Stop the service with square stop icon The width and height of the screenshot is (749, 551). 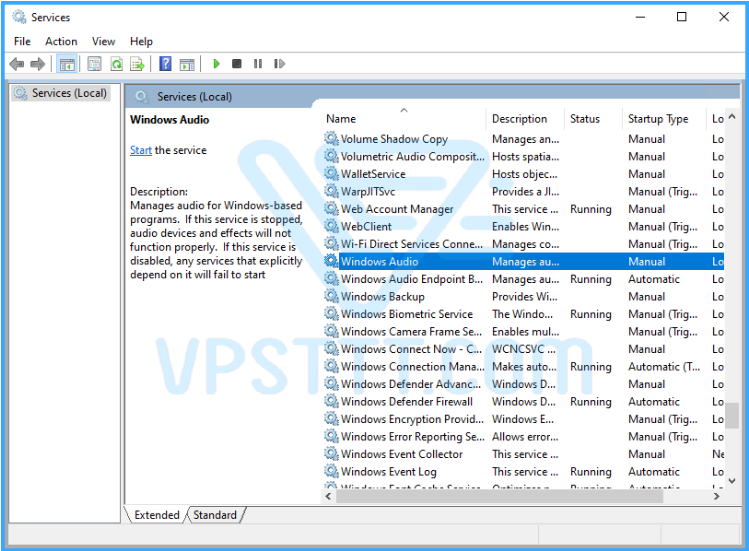tap(236, 64)
